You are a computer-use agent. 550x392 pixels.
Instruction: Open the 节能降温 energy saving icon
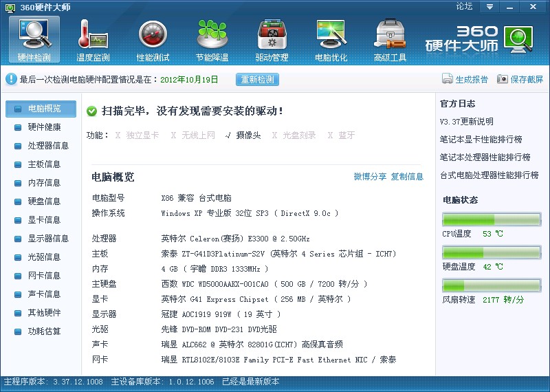coord(212,39)
